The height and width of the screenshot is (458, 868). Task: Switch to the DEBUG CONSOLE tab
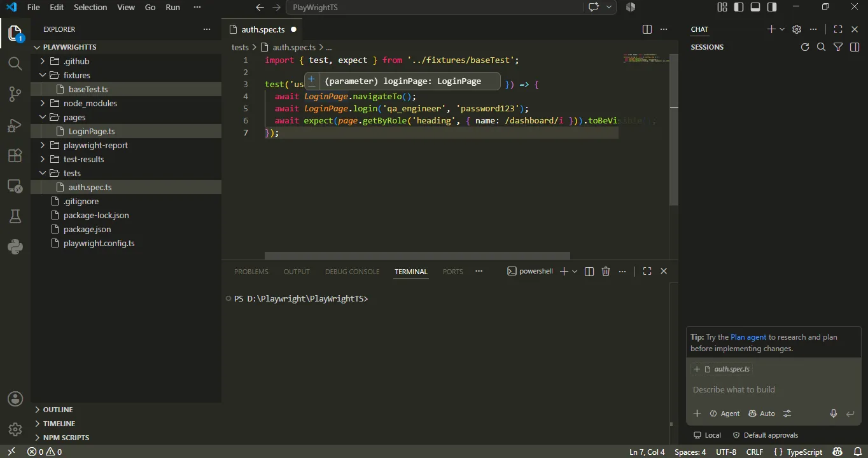[x=352, y=272]
